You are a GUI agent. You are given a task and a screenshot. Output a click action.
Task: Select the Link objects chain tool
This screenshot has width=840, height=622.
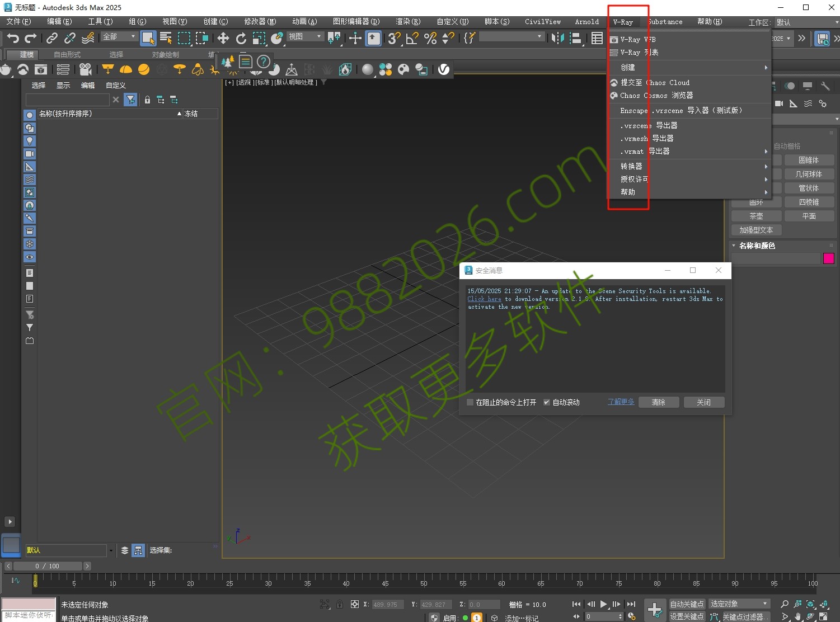click(51, 38)
